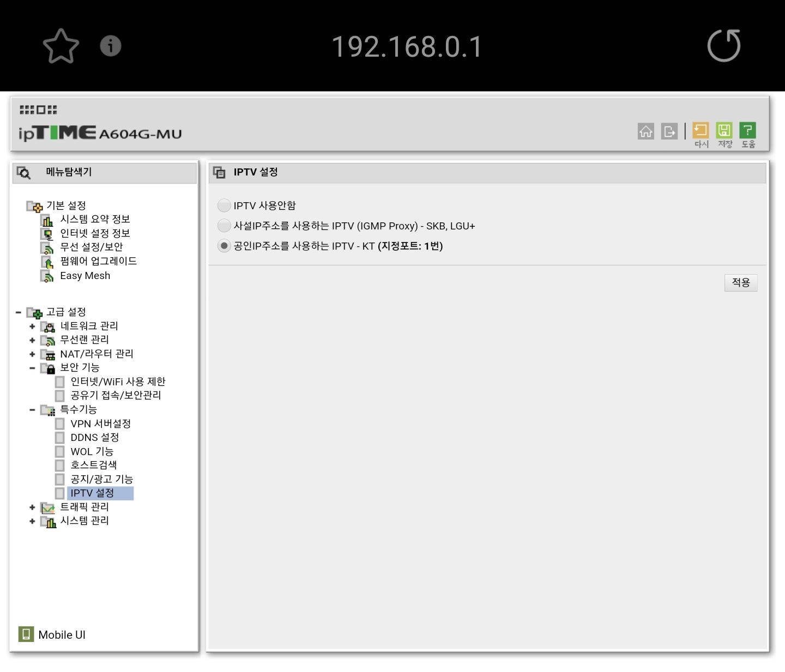Screen dimensions: 785x672
Task: Click the 적용 apply button
Action: point(741,282)
